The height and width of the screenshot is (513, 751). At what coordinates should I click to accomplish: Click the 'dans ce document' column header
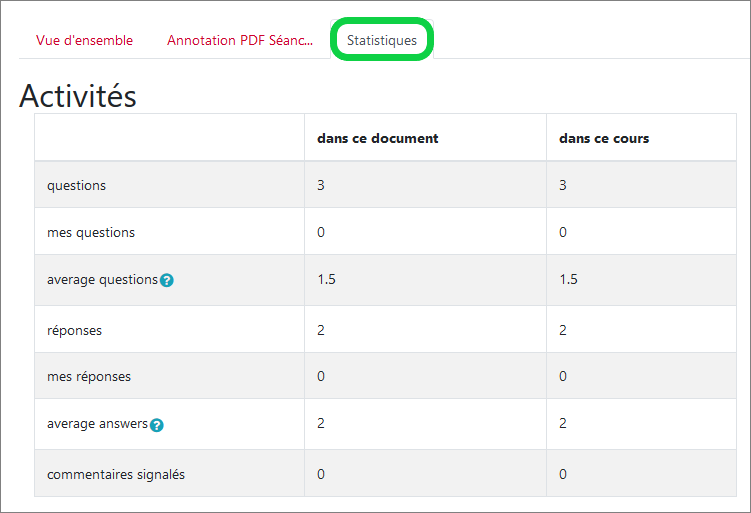coord(378,138)
